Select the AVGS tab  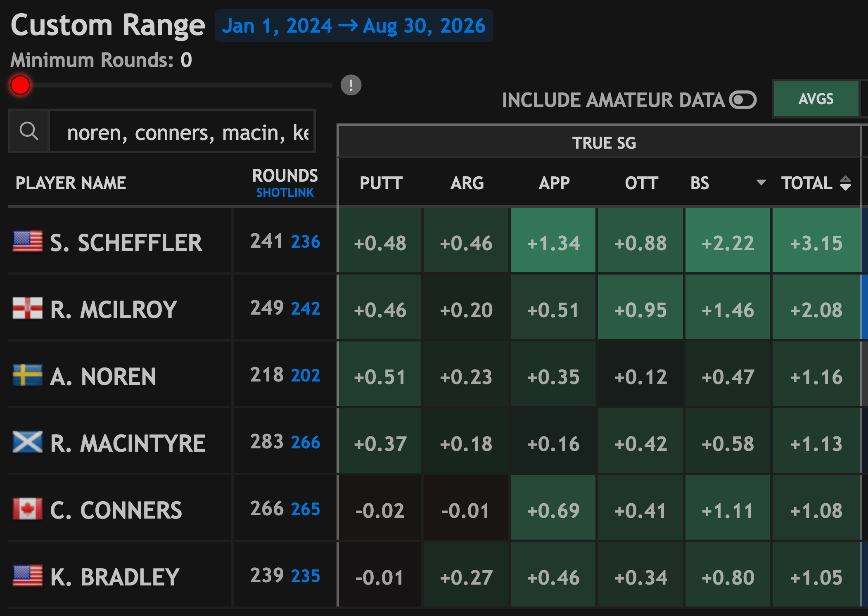(x=816, y=99)
